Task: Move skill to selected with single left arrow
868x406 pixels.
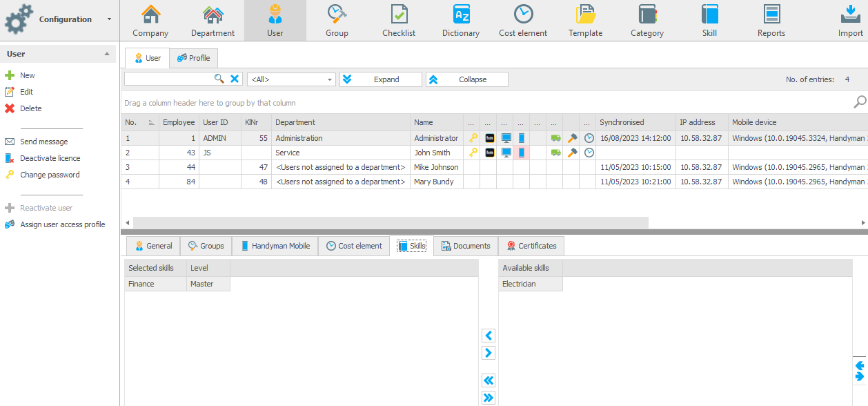Action: (x=489, y=336)
